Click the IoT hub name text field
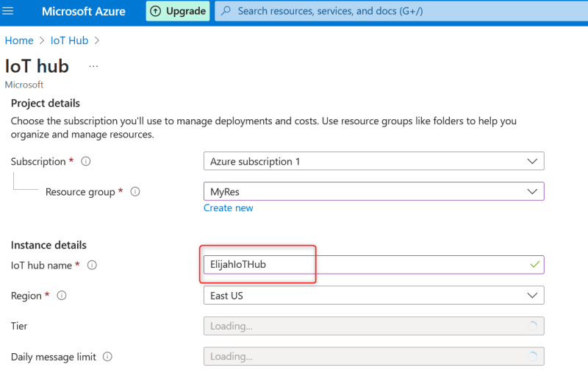The height and width of the screenshot is (384, 588). [374, 265]
